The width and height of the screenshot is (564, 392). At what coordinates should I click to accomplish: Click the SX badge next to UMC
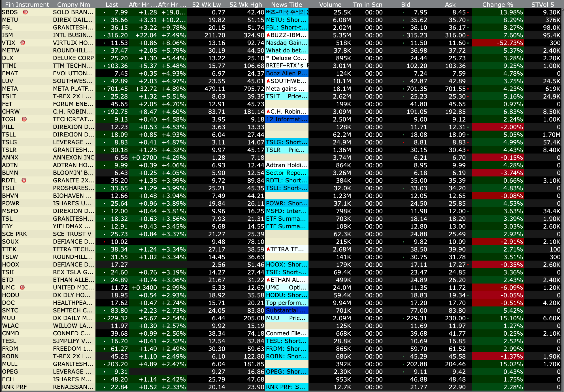point(22,287)
